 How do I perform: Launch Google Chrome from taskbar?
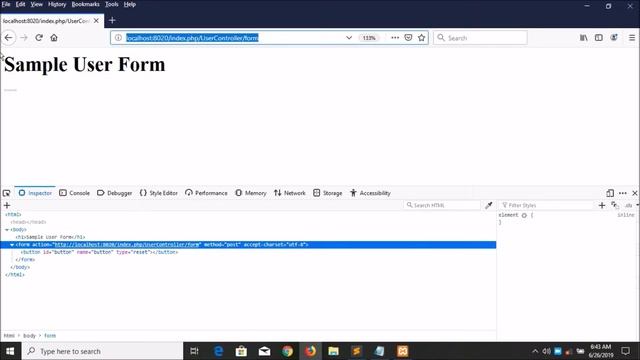click(x=287, y=351)
